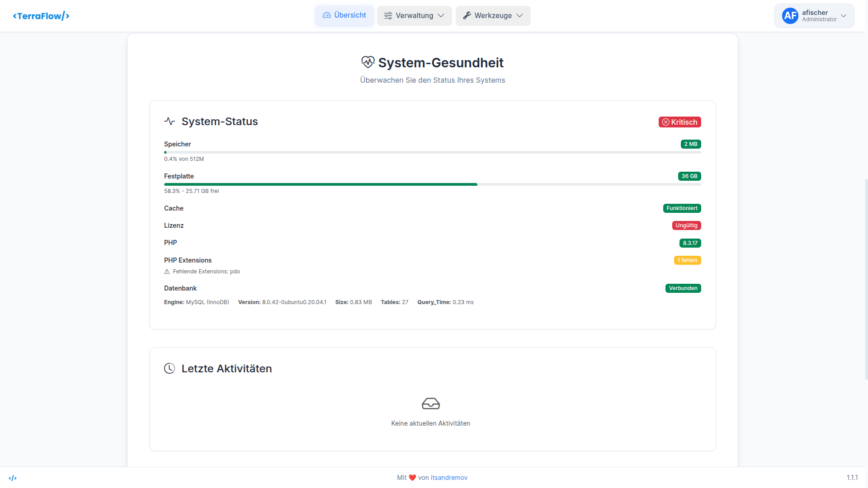Open the Verwaltung dropdown menu
868x488 pixels.
click(414, 15)
